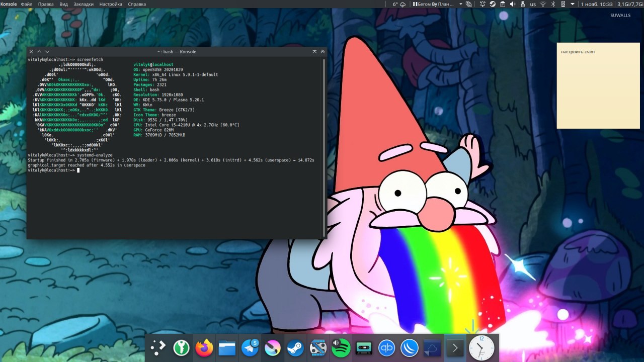Maximize Konsole using the double-chevron button

click(x=323, y=52)
